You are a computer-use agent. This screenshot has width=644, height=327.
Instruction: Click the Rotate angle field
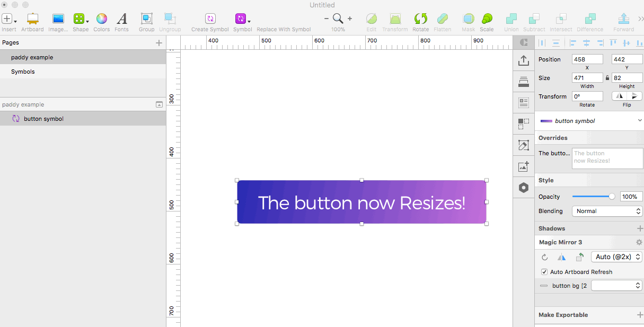tap(587, 96)
